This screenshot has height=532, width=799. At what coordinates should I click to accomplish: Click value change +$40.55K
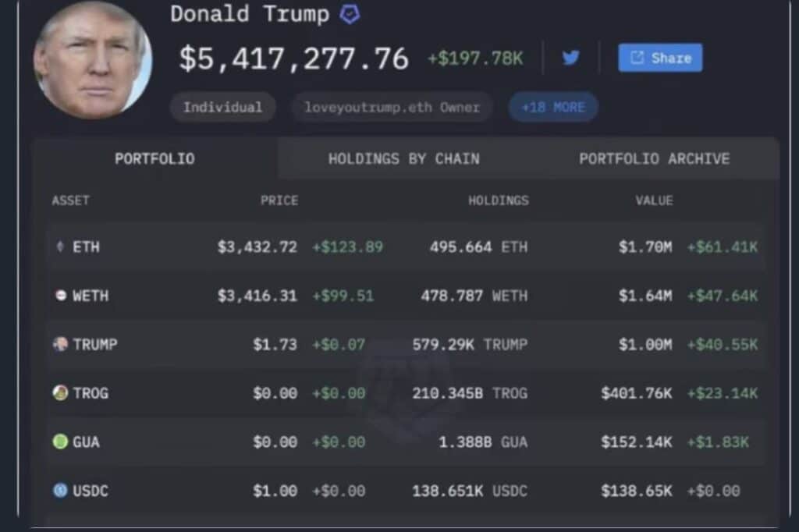pos(722,345)
